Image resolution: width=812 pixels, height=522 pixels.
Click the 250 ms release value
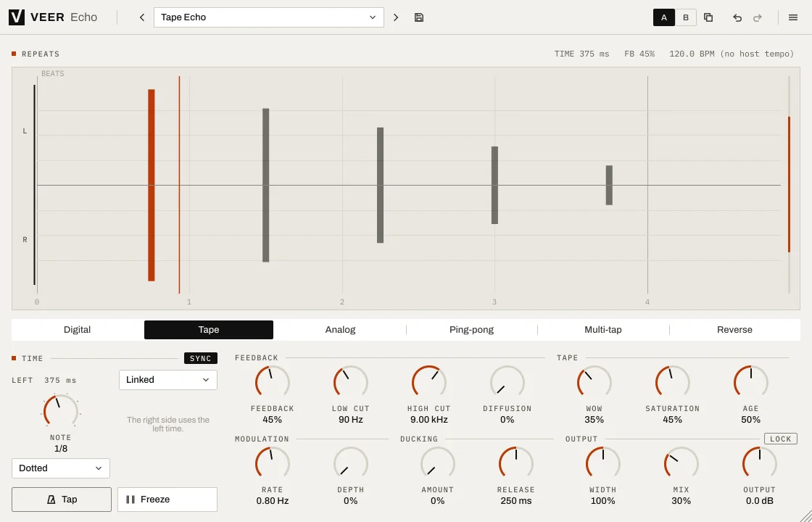coord(515,501)
